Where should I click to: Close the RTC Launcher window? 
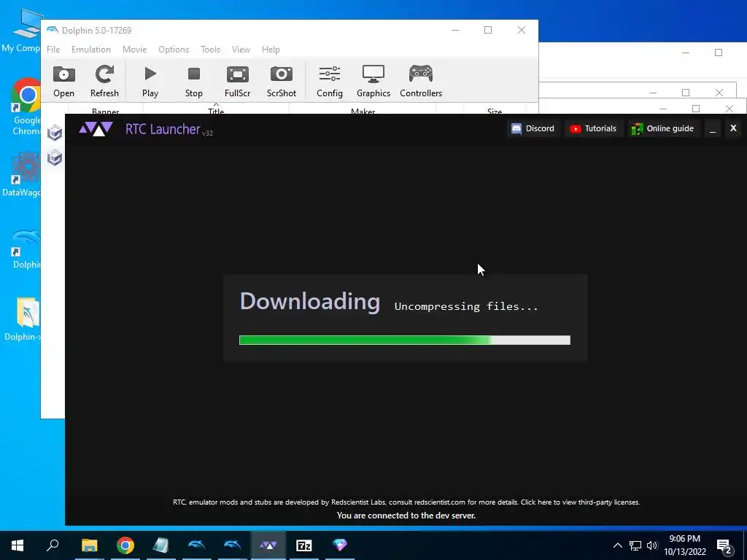pyautogui.click(x=733, y=128)
